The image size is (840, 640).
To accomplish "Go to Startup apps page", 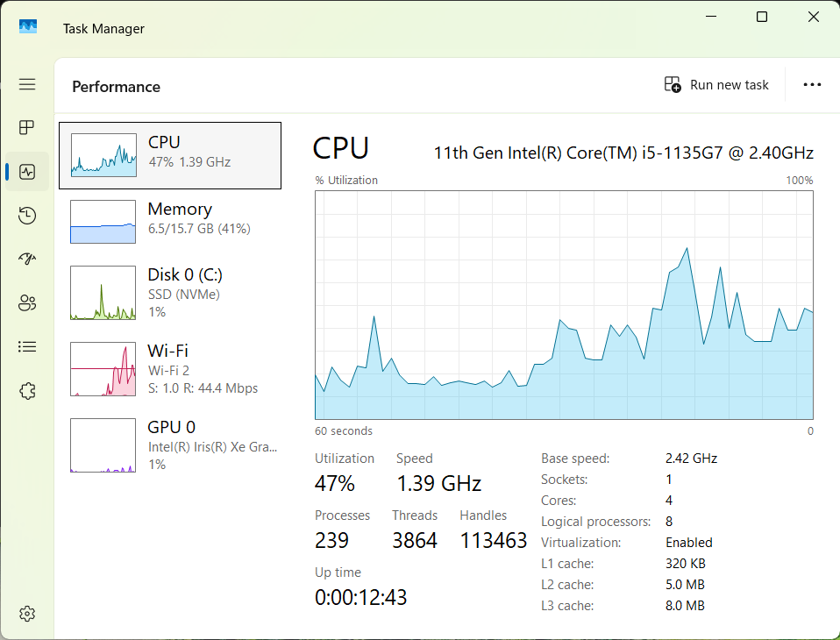I will [x=27, y=260].
